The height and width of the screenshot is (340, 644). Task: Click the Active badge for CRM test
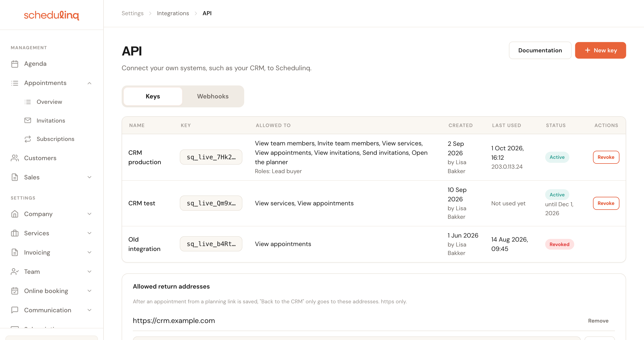click(x=557, y=195)
